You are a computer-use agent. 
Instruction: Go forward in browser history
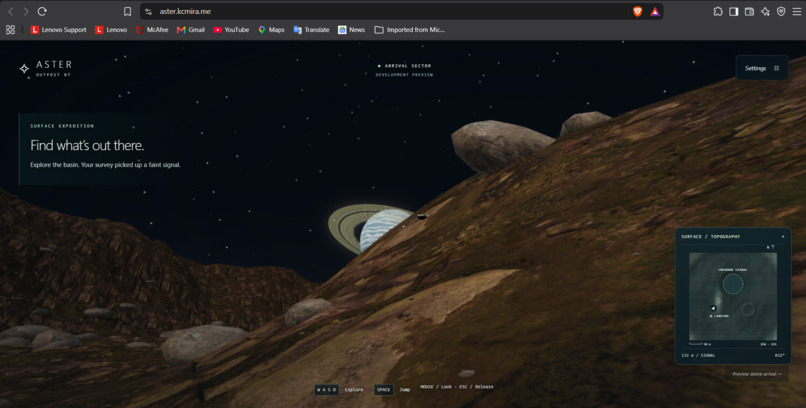26,11
